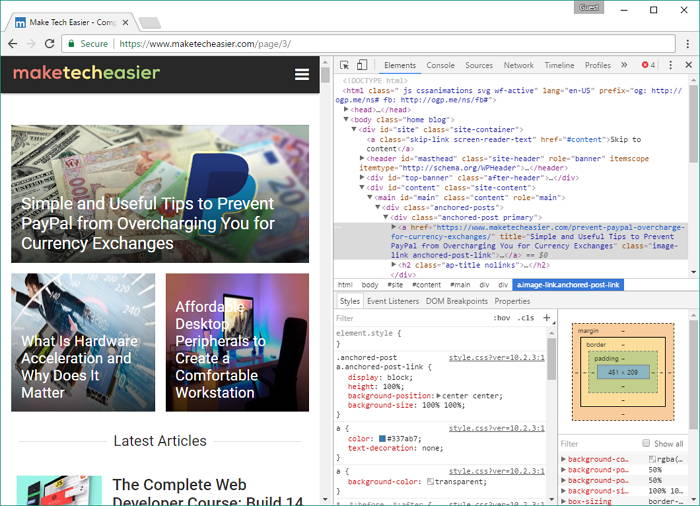Collapse the body class home blog node
The image size is (700, 506).
(x=346, y=119)
